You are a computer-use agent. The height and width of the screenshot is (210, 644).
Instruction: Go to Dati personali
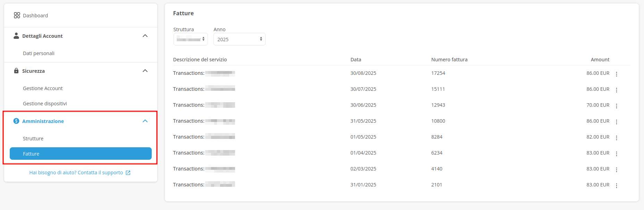tap(39, 53)
